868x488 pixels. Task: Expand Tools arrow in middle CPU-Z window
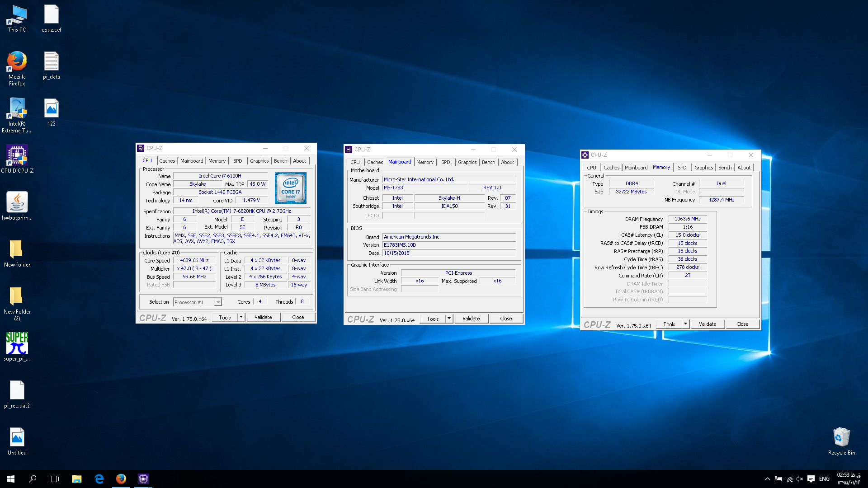[449, 319]
